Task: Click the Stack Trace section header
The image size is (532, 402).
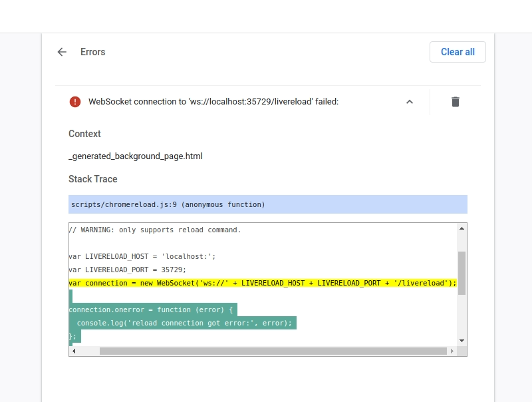Action: pyautogui.click(x=92, y=179)
